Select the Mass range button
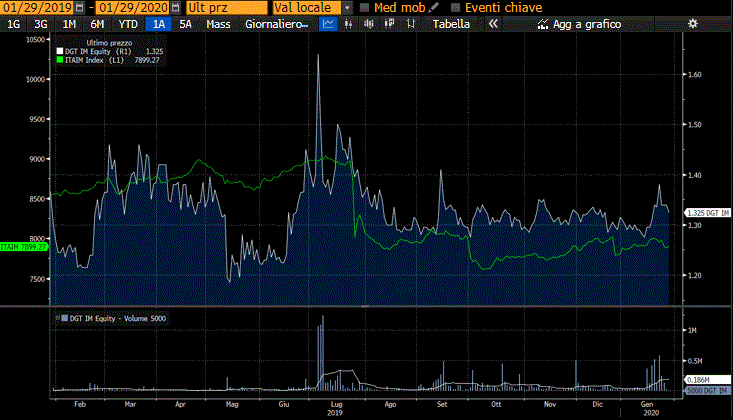The width and height of the screenshot is (733, 420). [x=217, y=23]
